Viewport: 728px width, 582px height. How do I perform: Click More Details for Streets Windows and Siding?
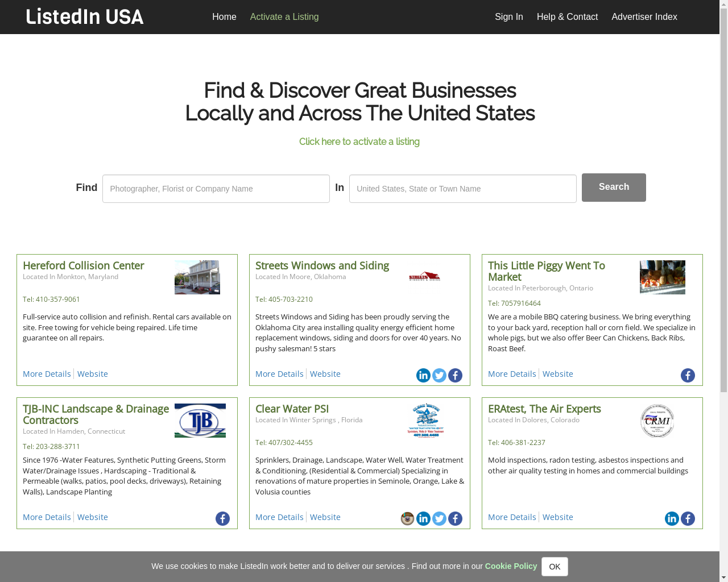tap(279, 374)
